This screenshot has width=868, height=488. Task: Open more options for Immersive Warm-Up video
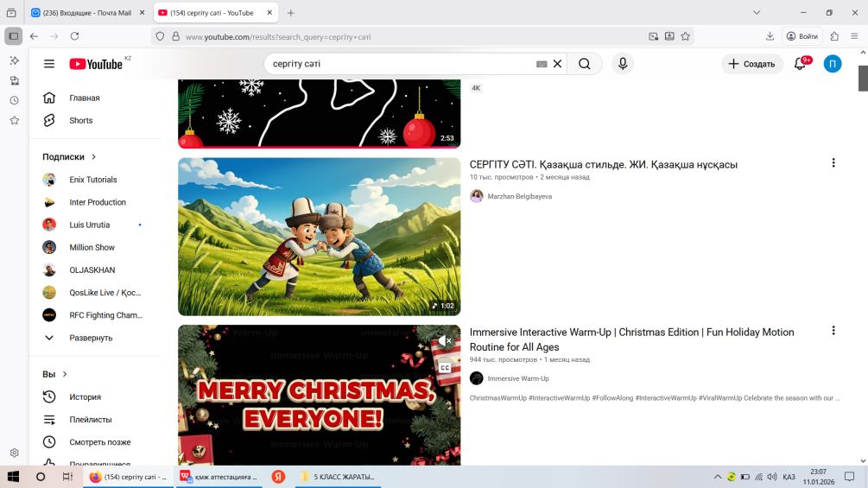click(833, 331)
